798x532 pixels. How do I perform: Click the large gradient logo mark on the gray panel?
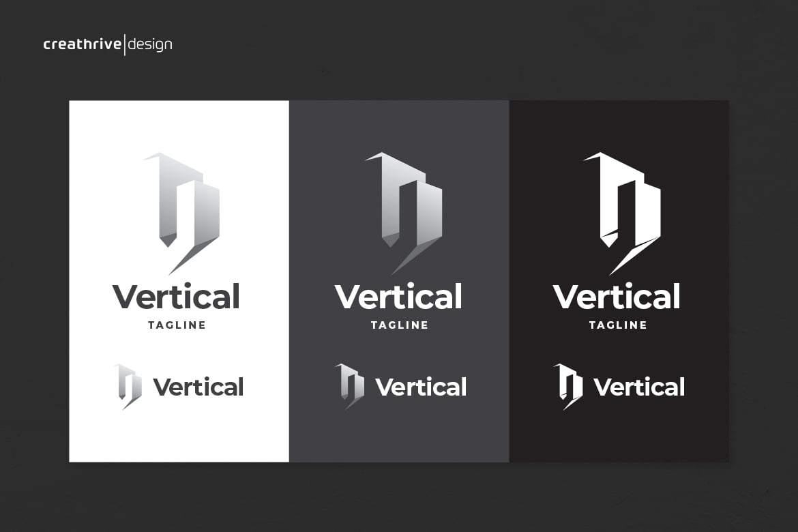tap(404, 213)
